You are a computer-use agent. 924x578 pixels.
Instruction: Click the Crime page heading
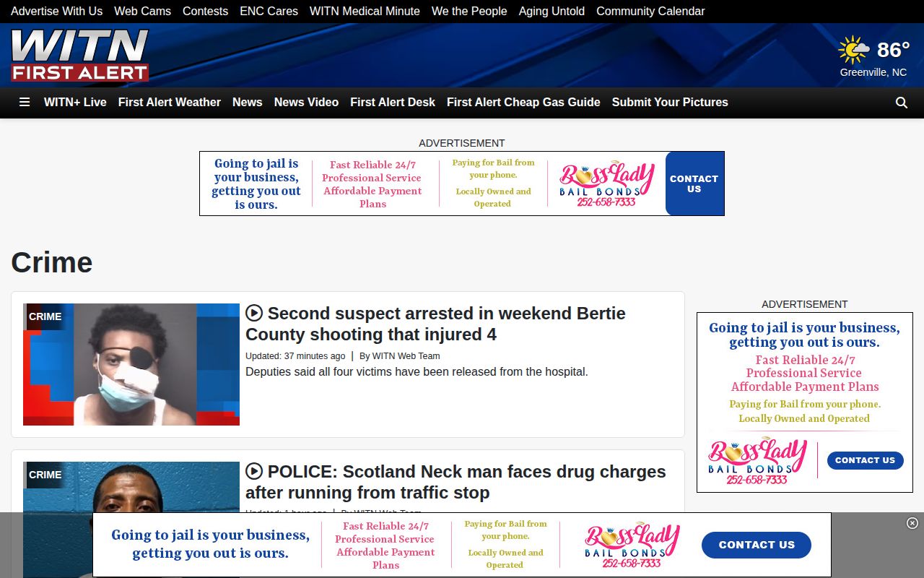coord(52,262)
